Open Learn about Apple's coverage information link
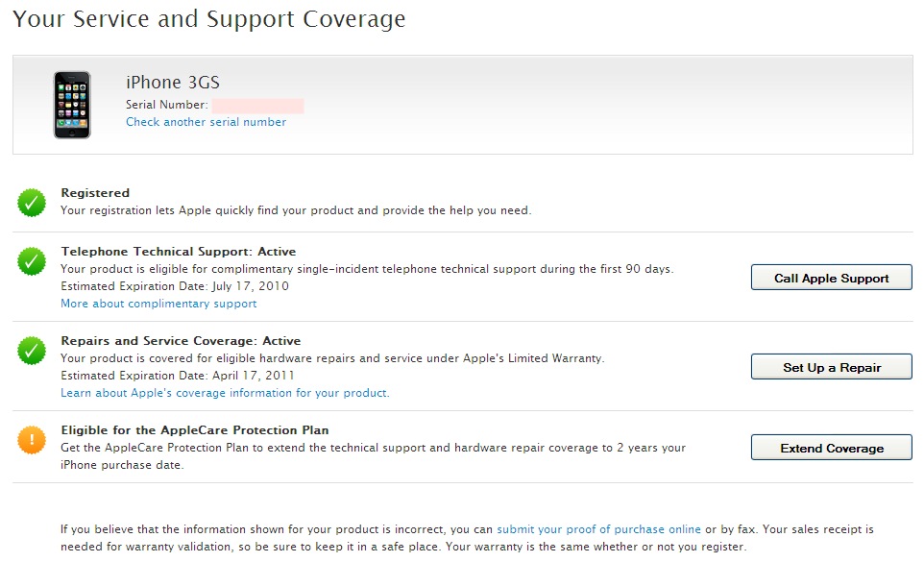924x562 pixels. point(225,393)
